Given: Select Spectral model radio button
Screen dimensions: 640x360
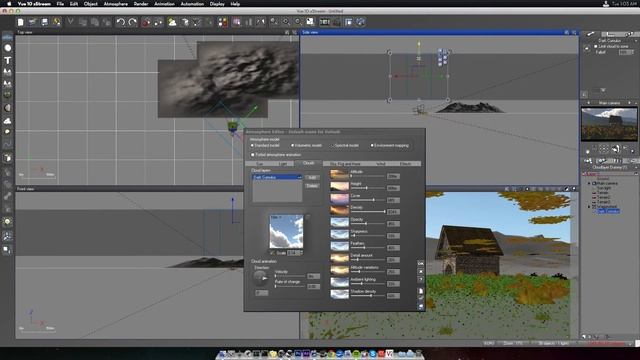Looking at the screenshot, I should pyautogui.click(x=332, y=145).
